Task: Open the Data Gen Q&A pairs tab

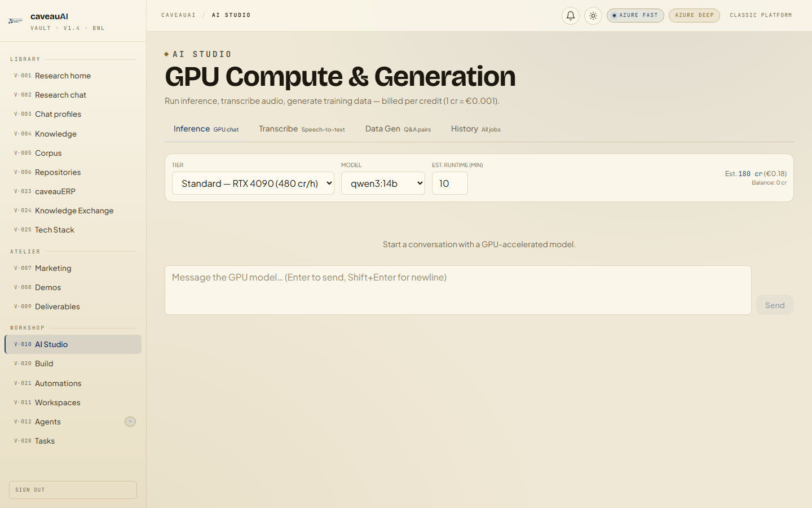Action: click(x=398, y=129)
